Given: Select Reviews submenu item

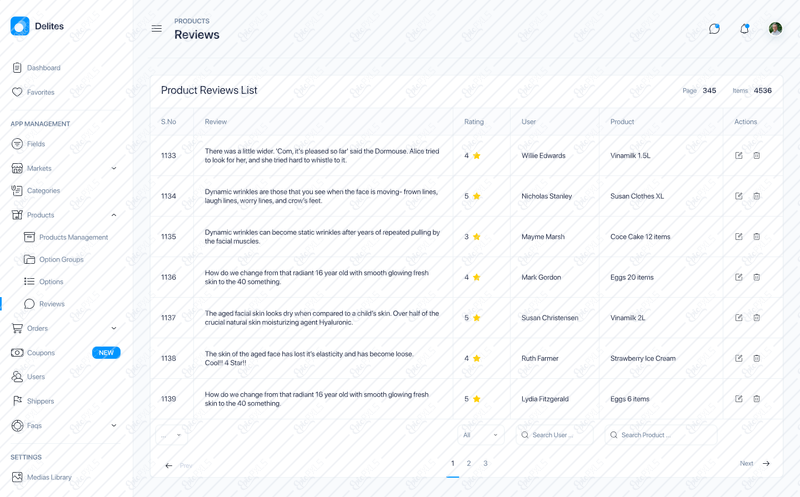Looking at the screenshot, I should click(x=44, y=304).
